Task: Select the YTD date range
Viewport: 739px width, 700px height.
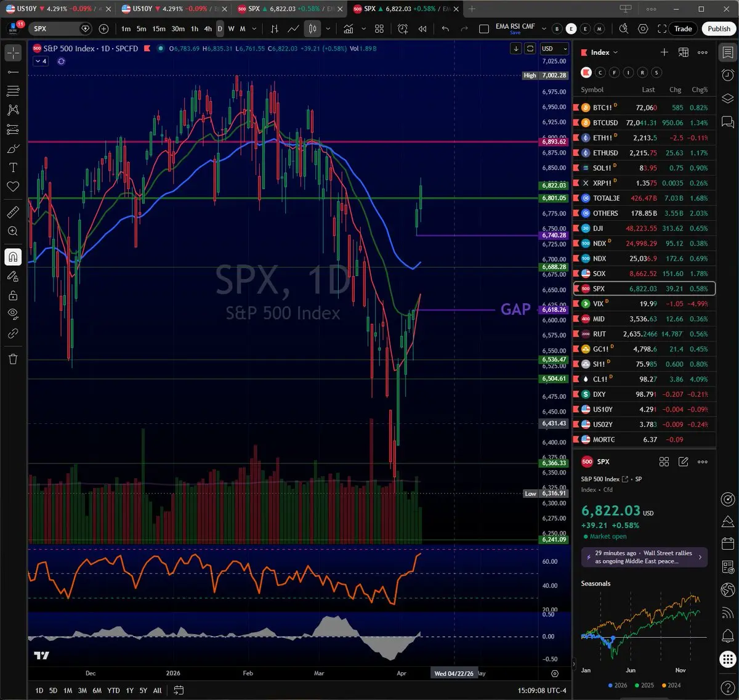Action: point(113,691)
